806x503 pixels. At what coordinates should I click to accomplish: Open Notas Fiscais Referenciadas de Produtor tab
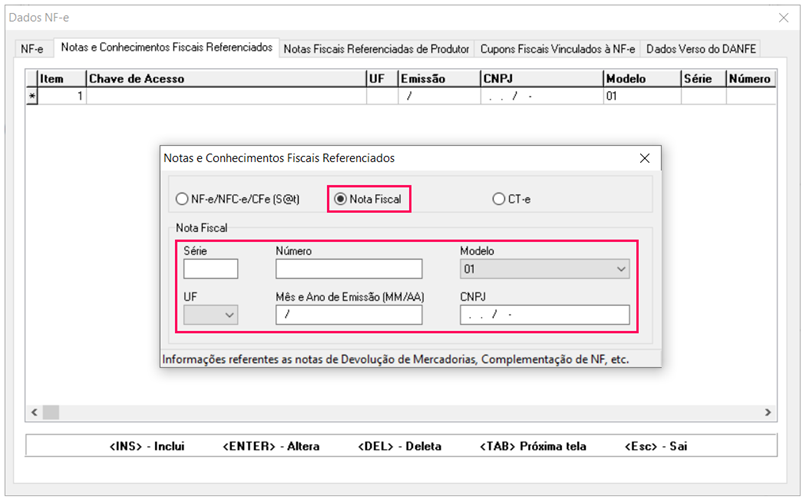tap(378, 48)
